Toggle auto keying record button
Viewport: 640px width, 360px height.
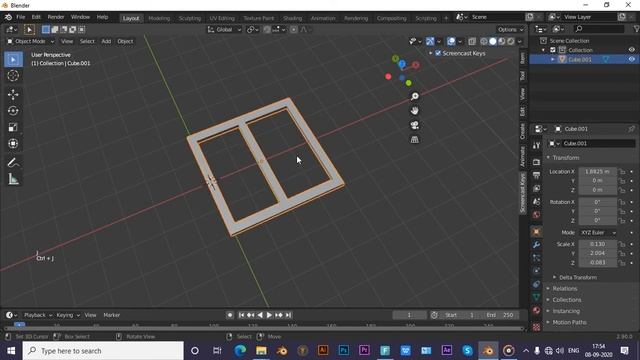point(230,315)
